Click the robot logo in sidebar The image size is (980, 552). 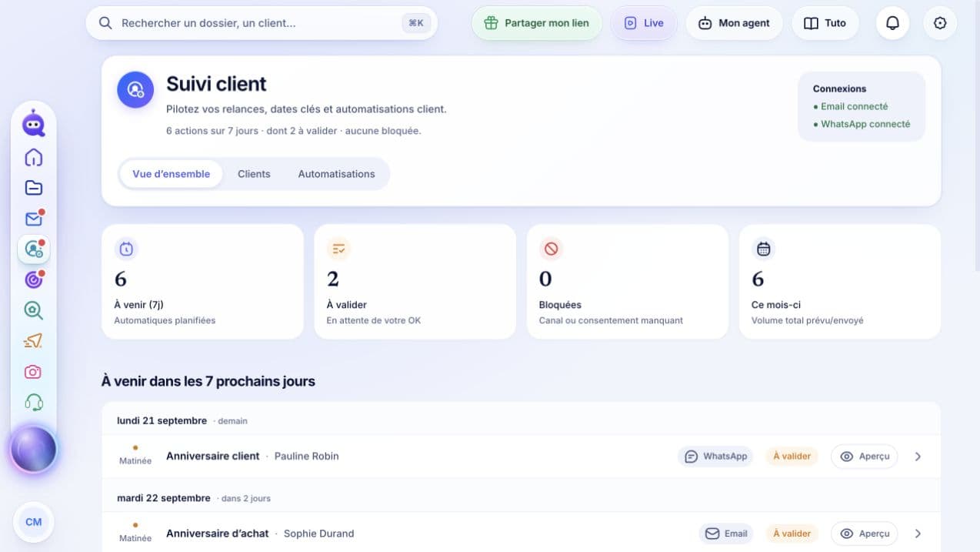[x=33, y=123]
